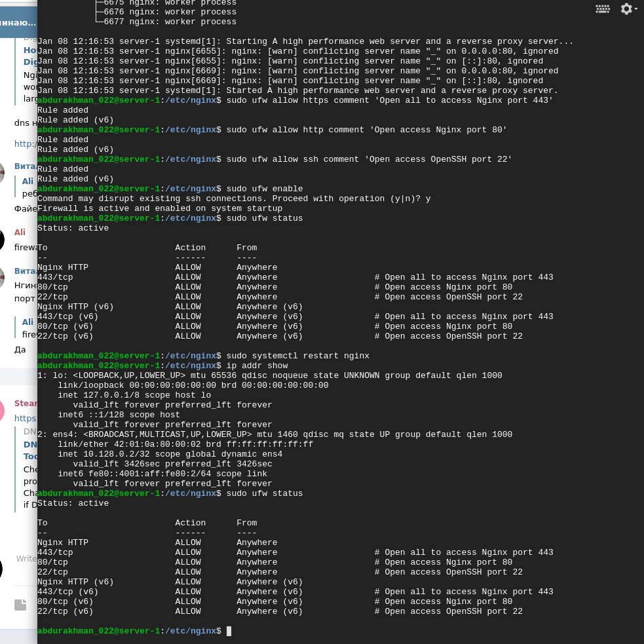This screenshot has height=644, width=644.
Task: Click 'Firewall is active and enabled on system startup'
Action: tap(160, 208)
